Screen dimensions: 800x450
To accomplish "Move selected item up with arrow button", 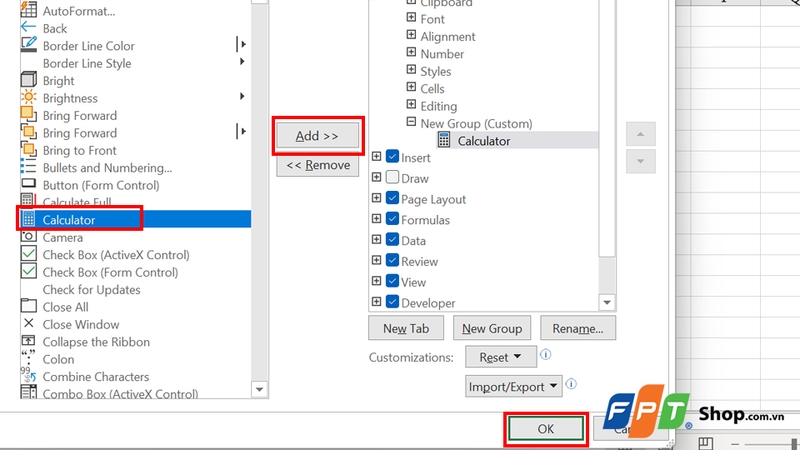I will [640, 134].
